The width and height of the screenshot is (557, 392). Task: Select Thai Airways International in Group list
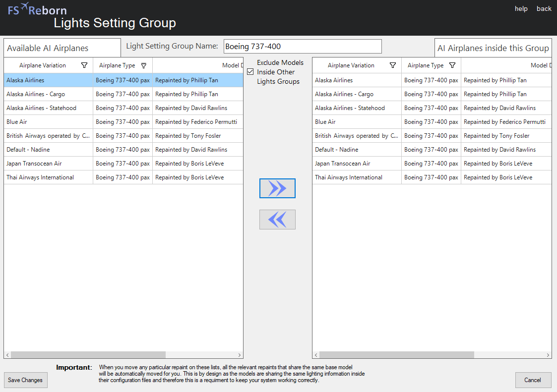tap(432, 177)
